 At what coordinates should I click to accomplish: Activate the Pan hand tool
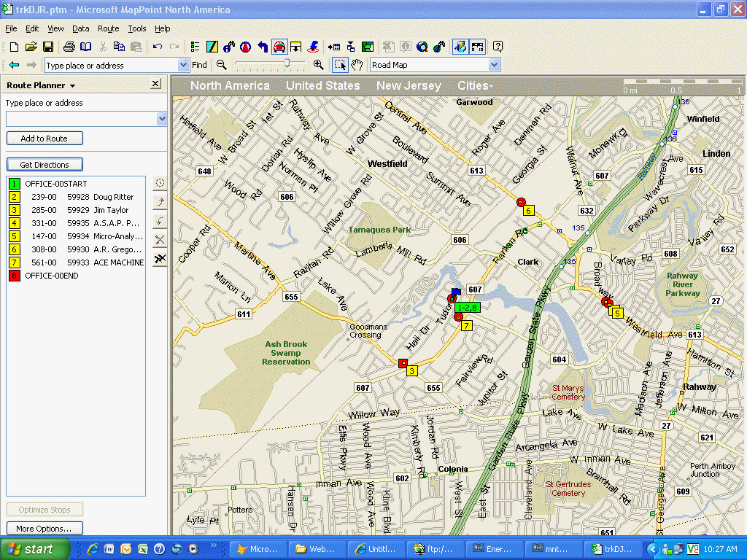tap(357, 65)
